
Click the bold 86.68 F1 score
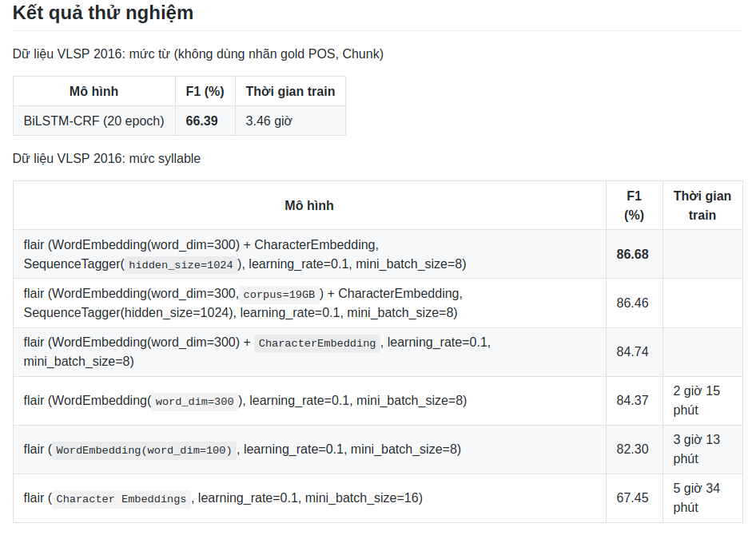632,255
